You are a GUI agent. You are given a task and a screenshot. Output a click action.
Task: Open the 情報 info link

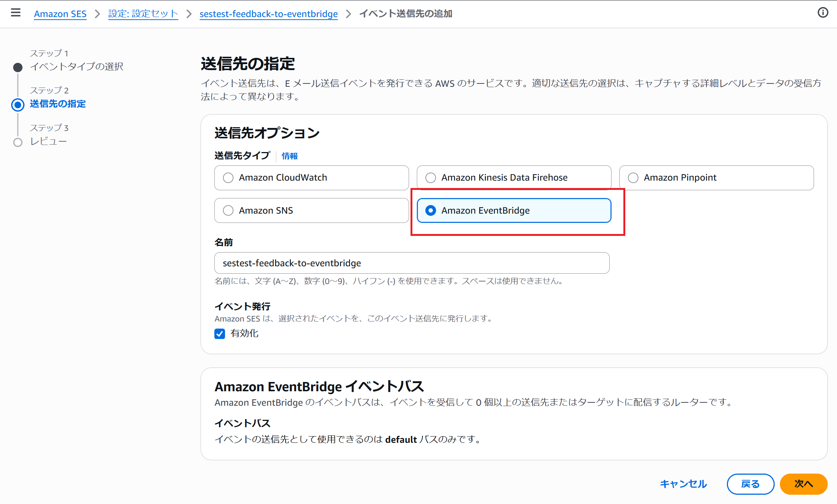pos(290,156)
